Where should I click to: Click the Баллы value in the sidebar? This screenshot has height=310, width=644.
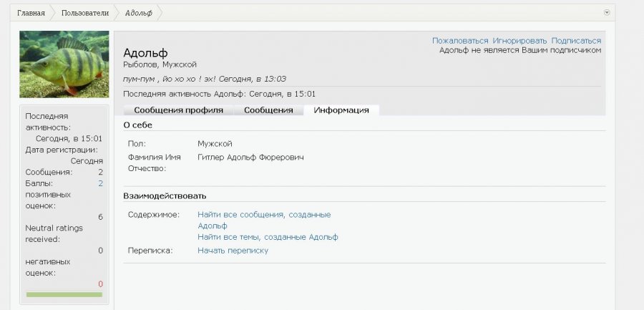pos(100,183)
